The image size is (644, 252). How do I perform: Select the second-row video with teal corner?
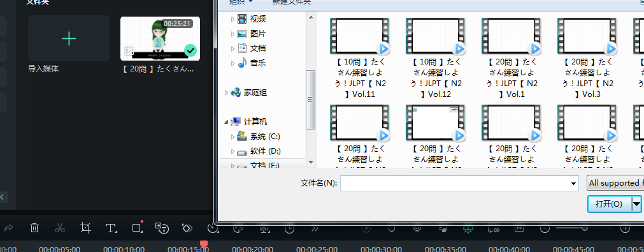click(x=435, y=136)
